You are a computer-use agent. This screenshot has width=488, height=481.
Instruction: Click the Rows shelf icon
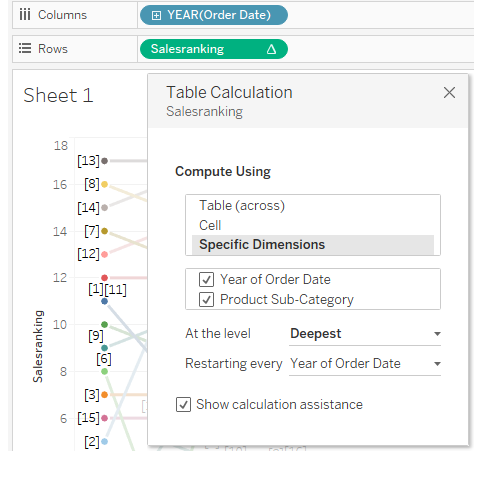point(25,48)
